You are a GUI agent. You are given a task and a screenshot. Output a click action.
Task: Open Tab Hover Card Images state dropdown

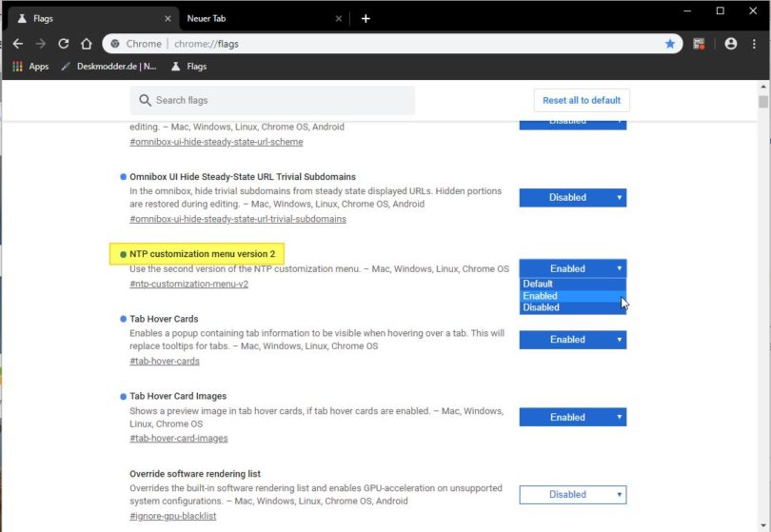572,417
